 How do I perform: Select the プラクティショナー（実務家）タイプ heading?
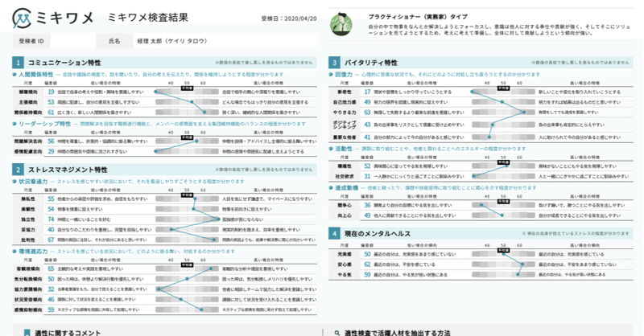418,17
